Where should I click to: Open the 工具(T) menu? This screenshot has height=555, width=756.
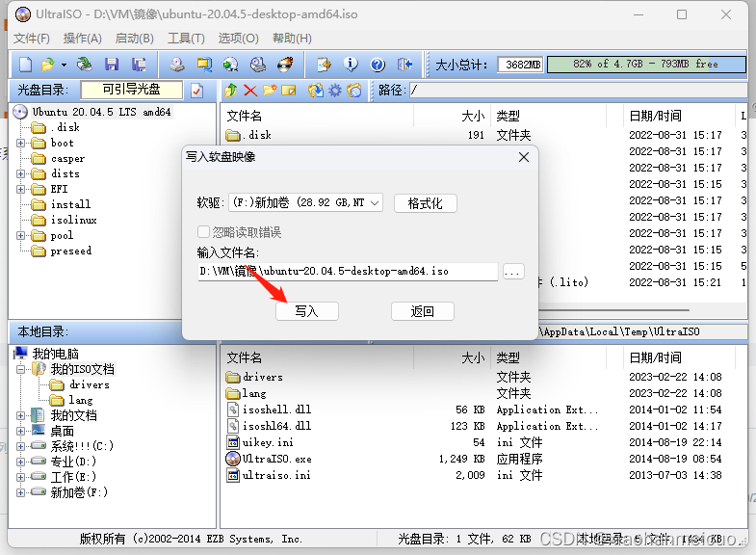click(x=186, y=39)
